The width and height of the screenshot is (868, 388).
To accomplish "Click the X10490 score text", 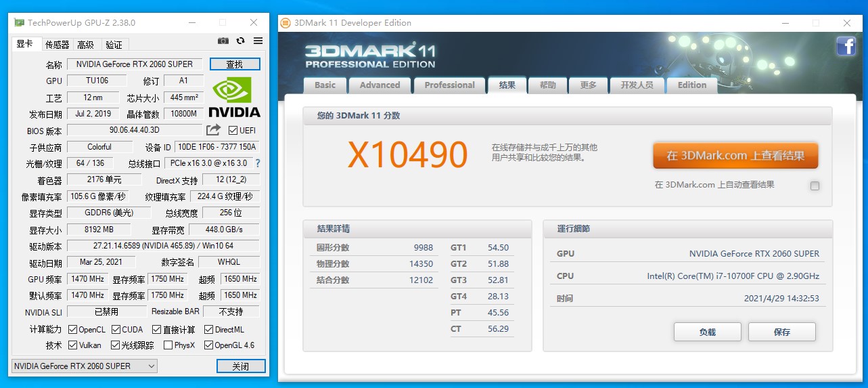I will (x=407, y=155).
